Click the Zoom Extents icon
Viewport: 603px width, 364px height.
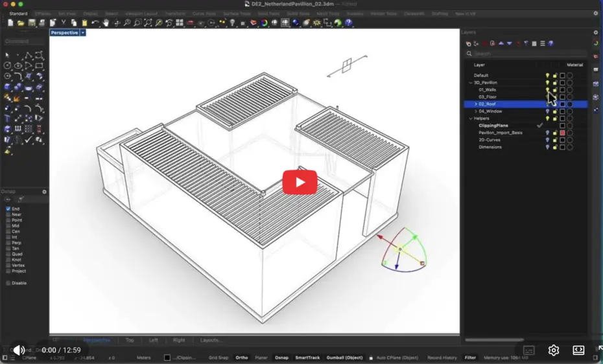[148, 23]
